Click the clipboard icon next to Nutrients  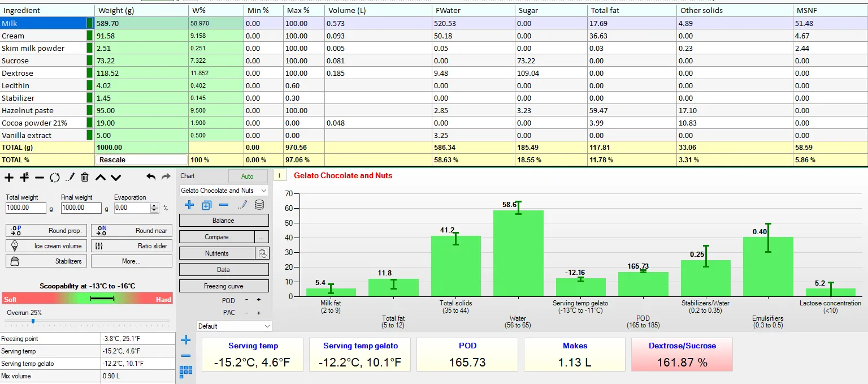coord(262,253)
